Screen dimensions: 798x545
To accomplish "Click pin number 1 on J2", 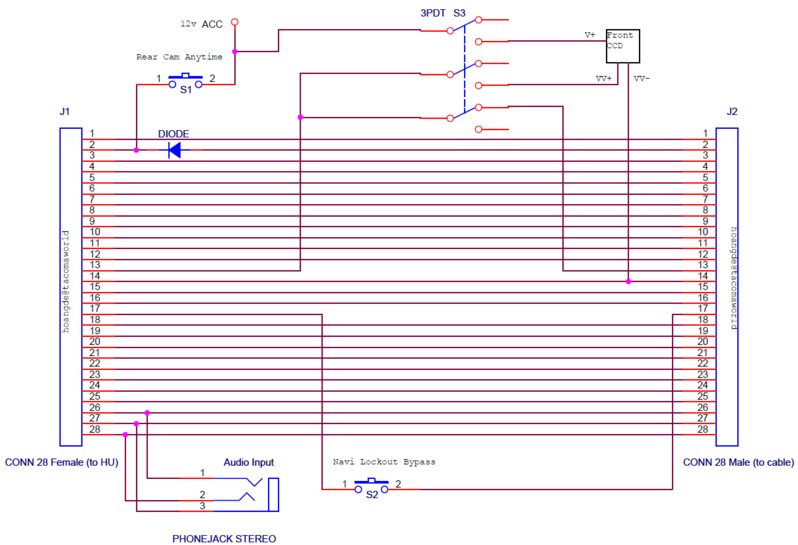I will tap(705, 133).
